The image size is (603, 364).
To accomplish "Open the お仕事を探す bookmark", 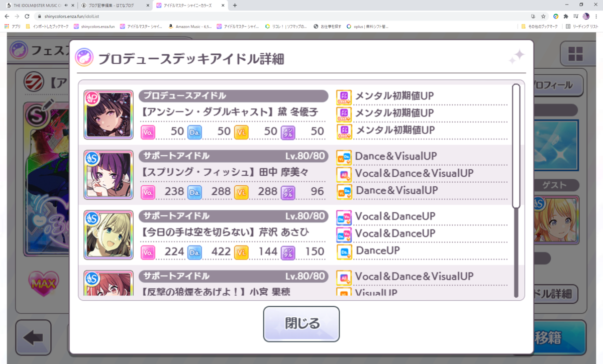I will coord(328,27).
